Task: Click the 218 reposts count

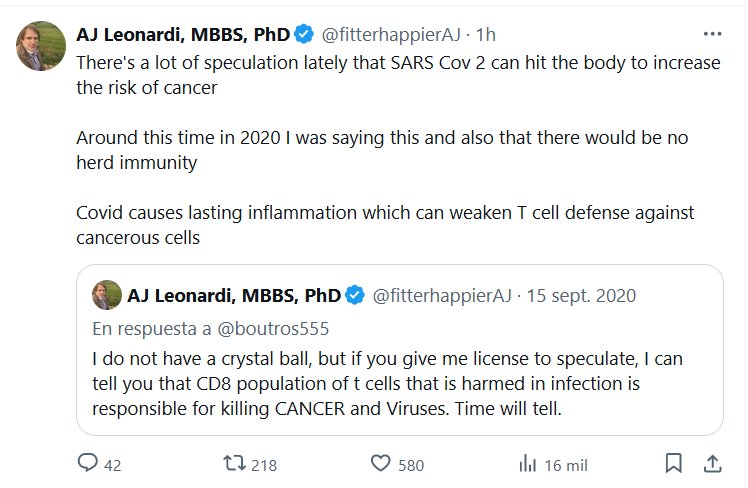Action: (x=264, y=465)
